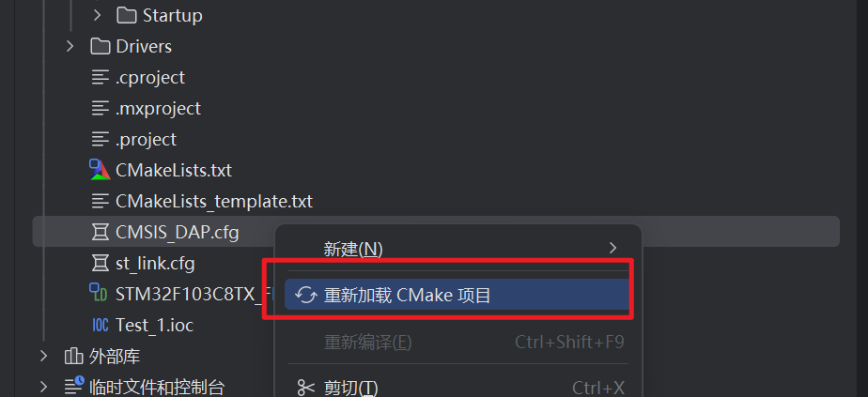868x397 pixels.
Task: Click the external libraries icon
Action: pos(73,356)
